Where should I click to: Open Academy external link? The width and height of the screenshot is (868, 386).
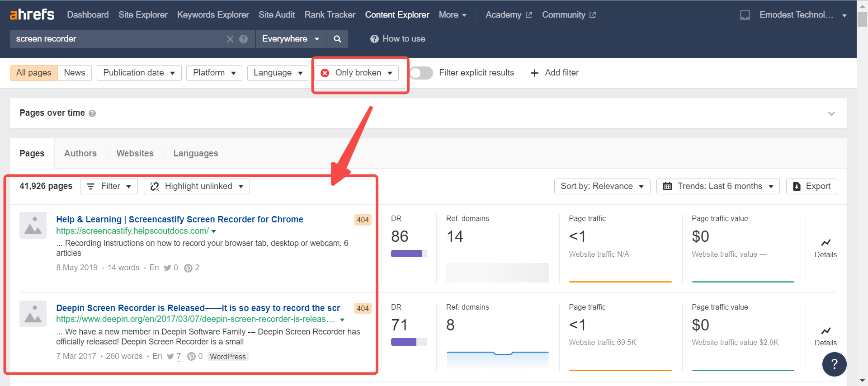tap(509, 15)
